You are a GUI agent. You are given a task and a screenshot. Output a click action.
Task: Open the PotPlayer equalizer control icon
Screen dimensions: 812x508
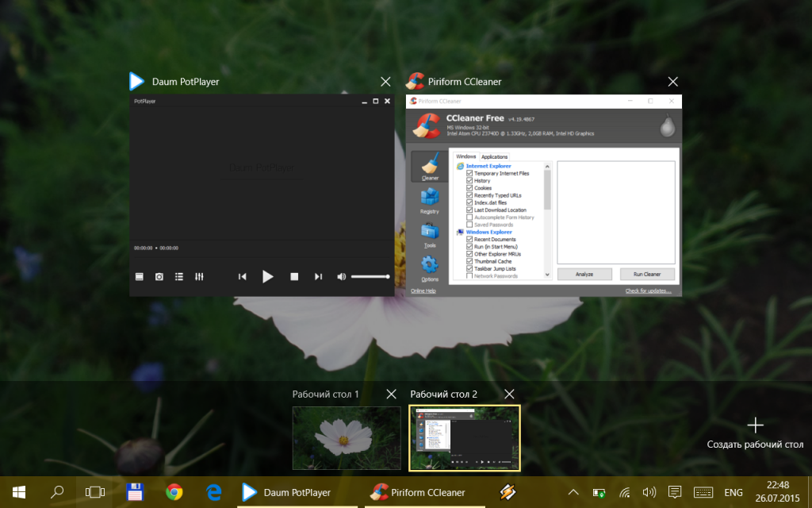199,276
